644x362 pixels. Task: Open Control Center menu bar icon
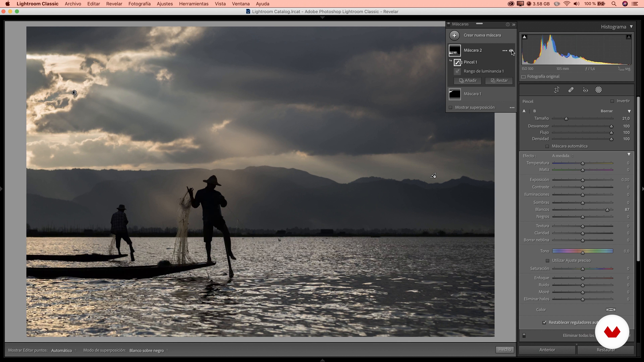[634, 4]
